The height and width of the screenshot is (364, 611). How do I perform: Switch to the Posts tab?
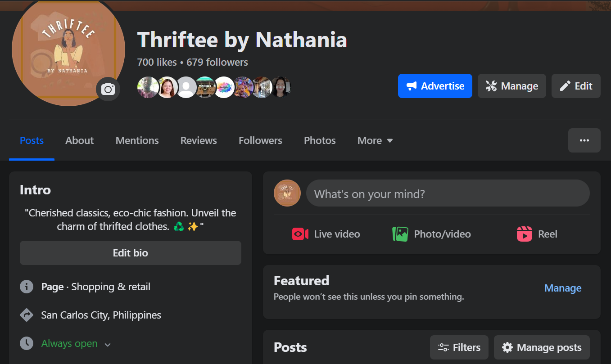coord(32,140)
